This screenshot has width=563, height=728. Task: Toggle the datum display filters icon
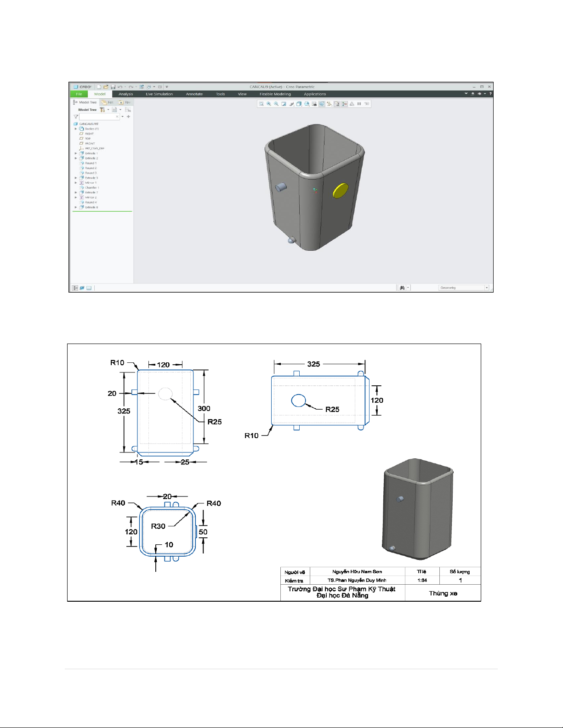(x=329, y=104)
